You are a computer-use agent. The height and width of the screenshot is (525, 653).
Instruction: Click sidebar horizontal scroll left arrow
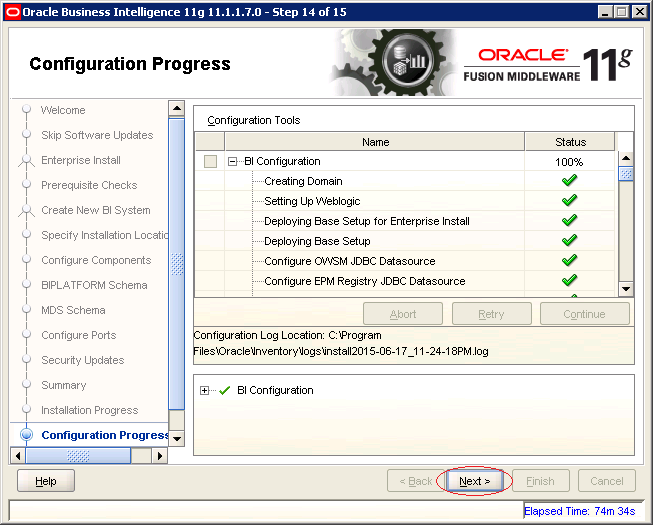(17, 455)
